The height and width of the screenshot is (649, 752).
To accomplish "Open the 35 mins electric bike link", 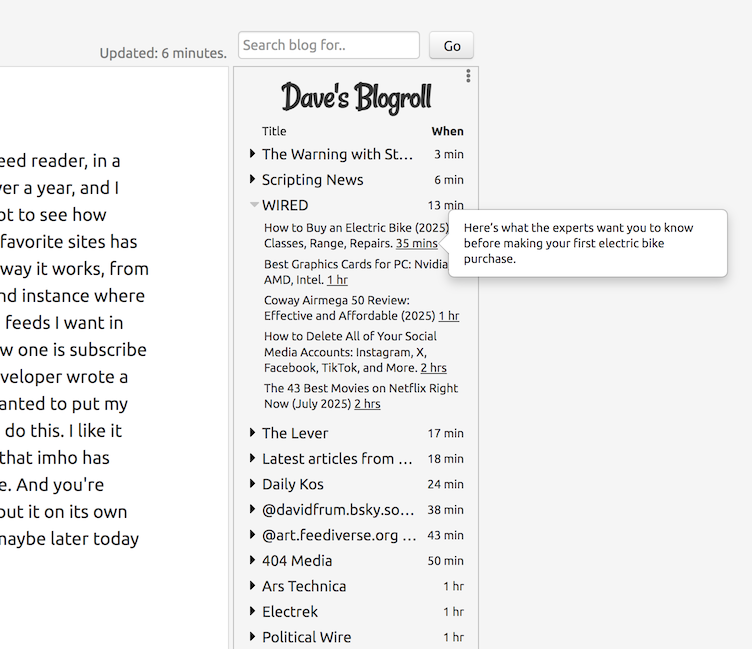I will (416, 243).
